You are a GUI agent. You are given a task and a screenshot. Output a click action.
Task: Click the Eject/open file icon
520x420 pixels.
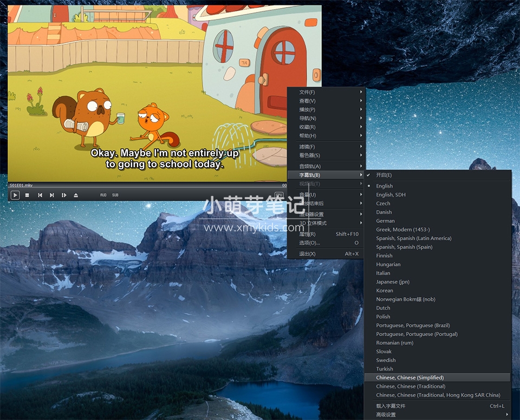pyautogui.click(x=76, y=195)
